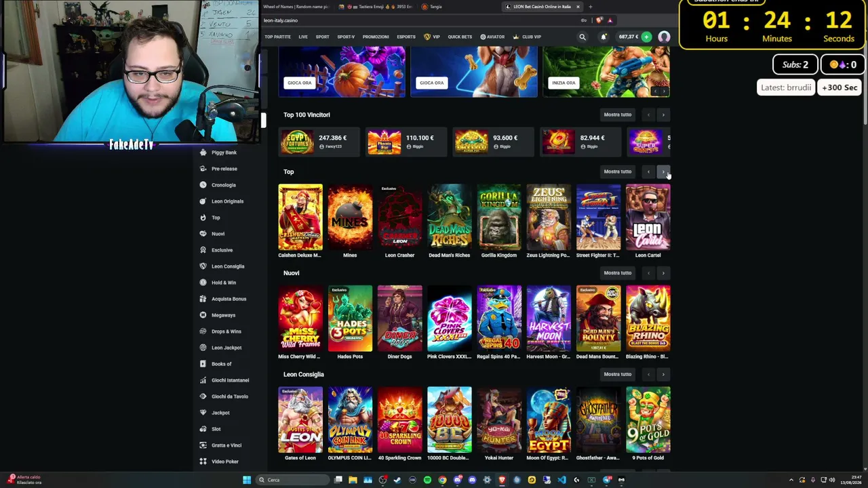Open the QUICK BETS menu item
This screenshot has height=488, width=868.
[460, 37]
